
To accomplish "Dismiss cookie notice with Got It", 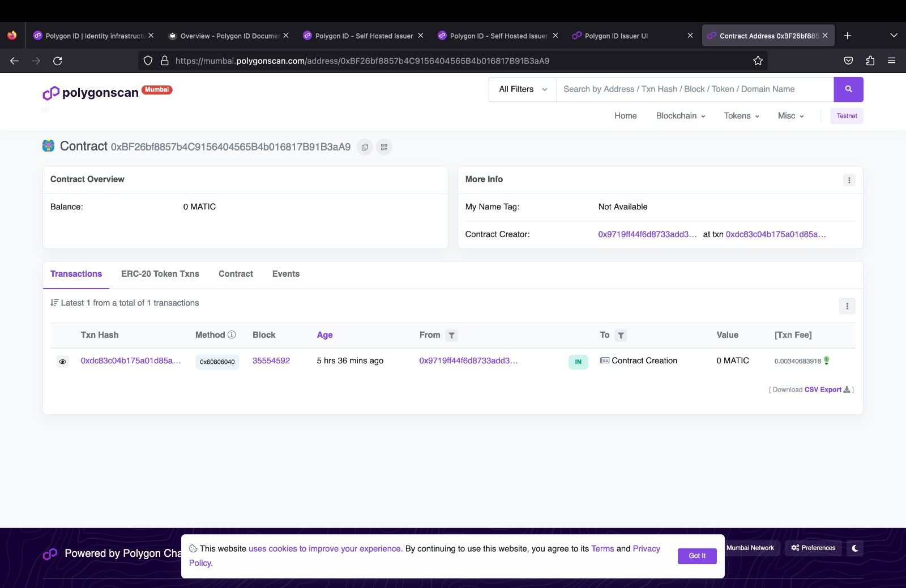I will (x=697, y=556).
